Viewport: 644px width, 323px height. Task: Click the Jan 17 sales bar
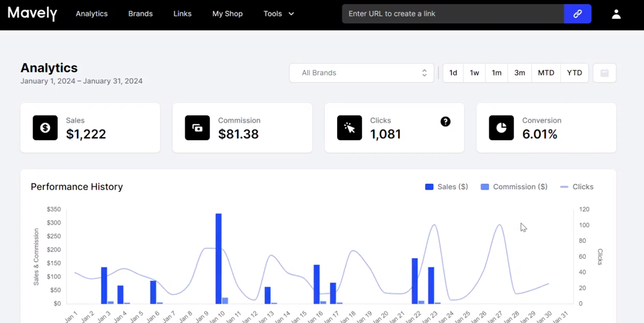pyautogui.click(x=333, y=293)
